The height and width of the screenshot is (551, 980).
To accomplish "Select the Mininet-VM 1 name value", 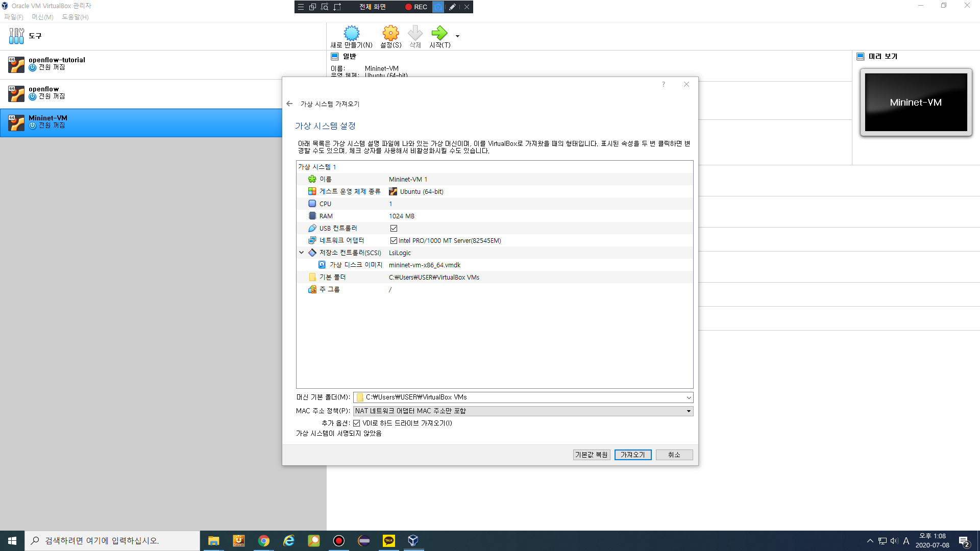I will pyautogui.click(x=408, y=180).
